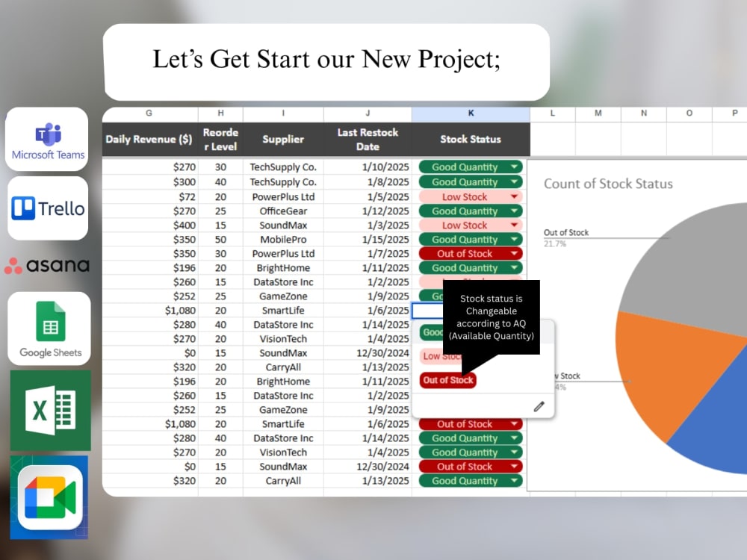Open stock status dropdown for $300 TechSupply Co. row
Screen dimensions: 747x560
pyautogui.click(x=514, y=182)
